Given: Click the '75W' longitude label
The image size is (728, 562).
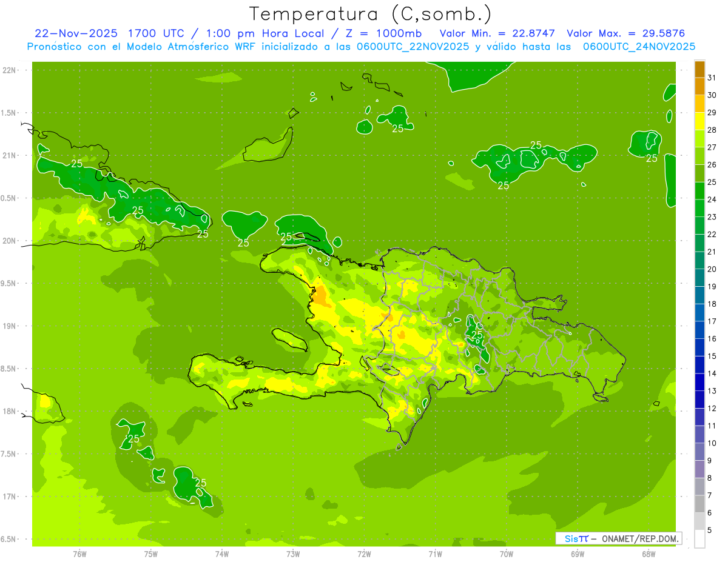Looking at the screenshot, I should [150, 554].
